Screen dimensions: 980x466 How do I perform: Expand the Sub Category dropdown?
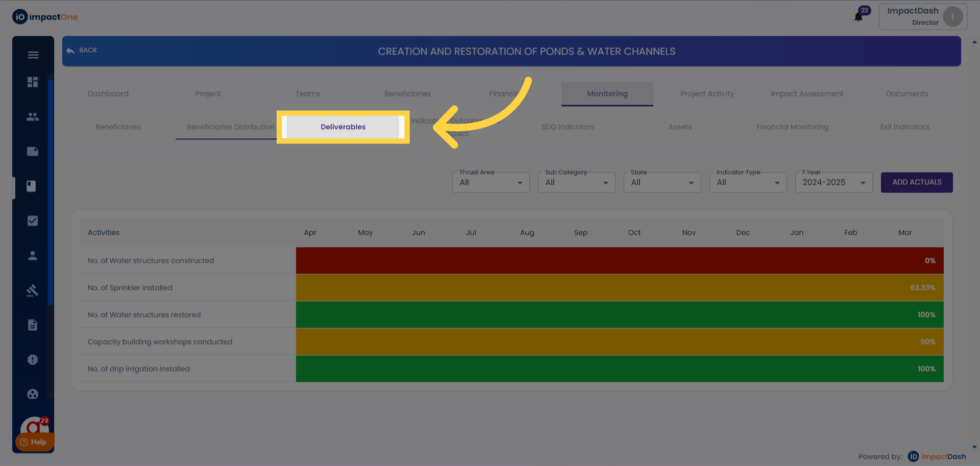click(577, 182)
